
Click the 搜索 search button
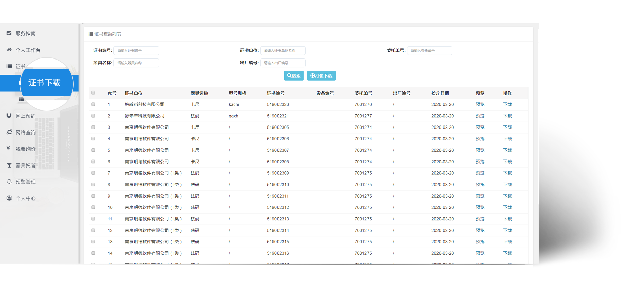pyautogui.click(x=294, y=76)
